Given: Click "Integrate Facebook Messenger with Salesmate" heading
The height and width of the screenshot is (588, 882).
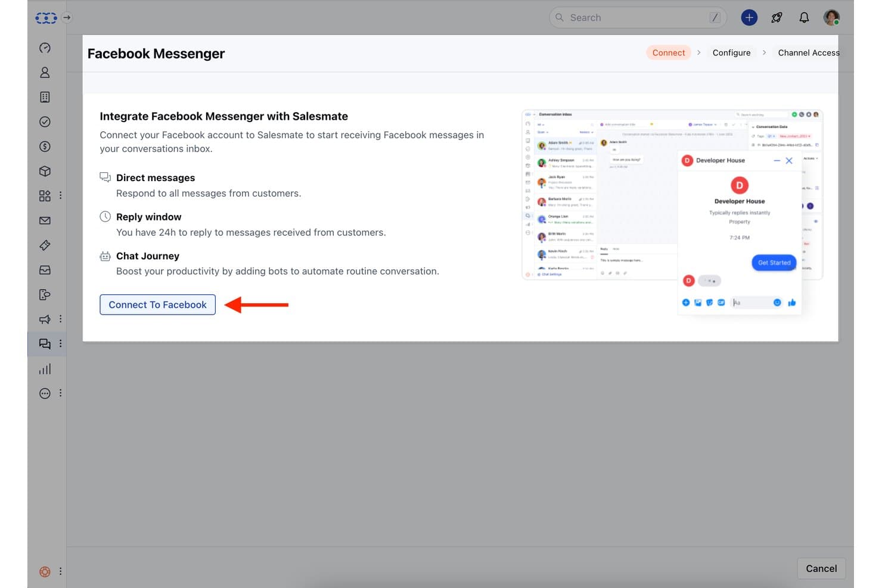Looking at the screenshot, I should tap(223, 116).
